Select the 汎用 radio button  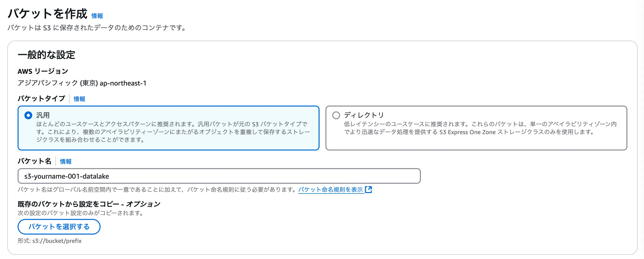28,115
